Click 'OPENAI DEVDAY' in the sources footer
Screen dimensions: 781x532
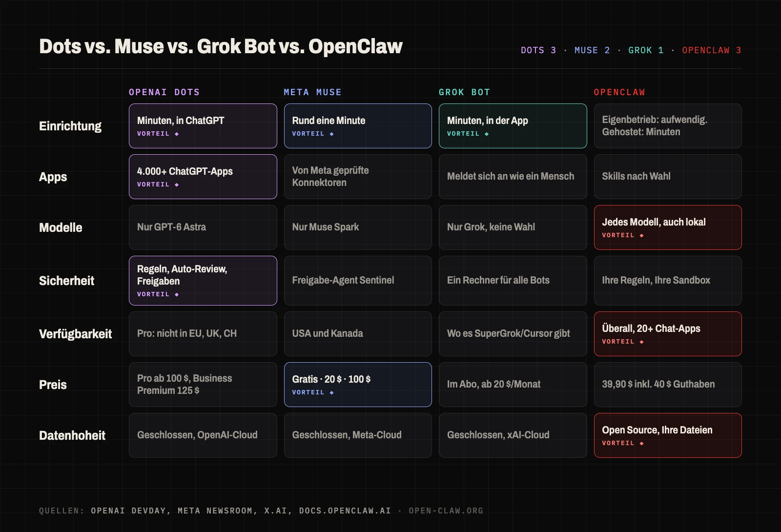coord(128,511)
